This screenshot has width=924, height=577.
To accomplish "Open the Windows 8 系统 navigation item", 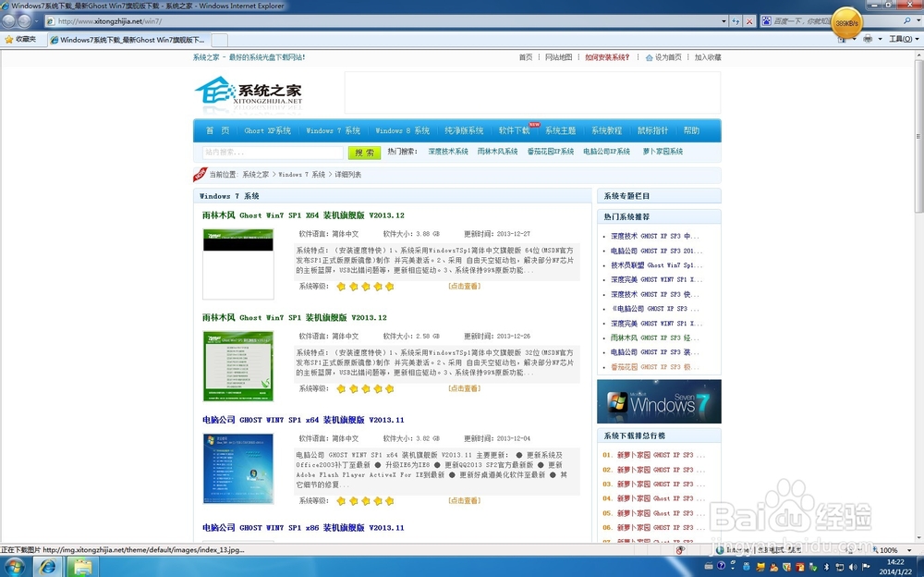I will (403, 131).
